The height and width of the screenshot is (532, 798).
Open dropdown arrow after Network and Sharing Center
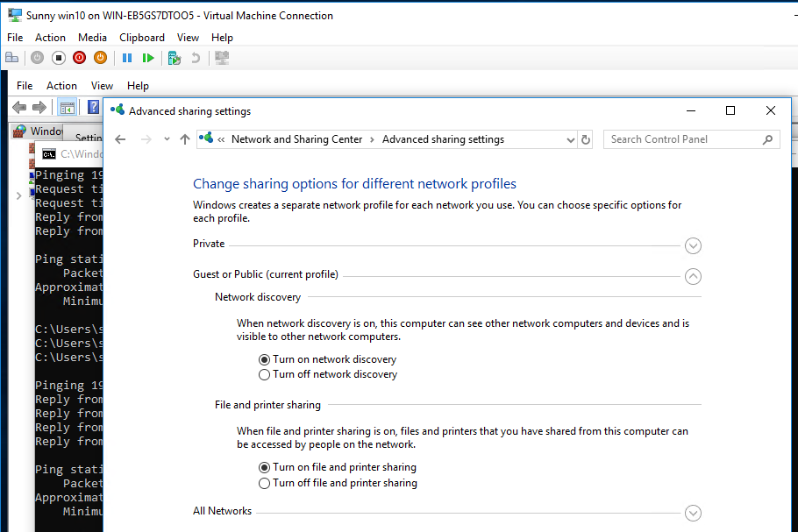click(372, 139)
